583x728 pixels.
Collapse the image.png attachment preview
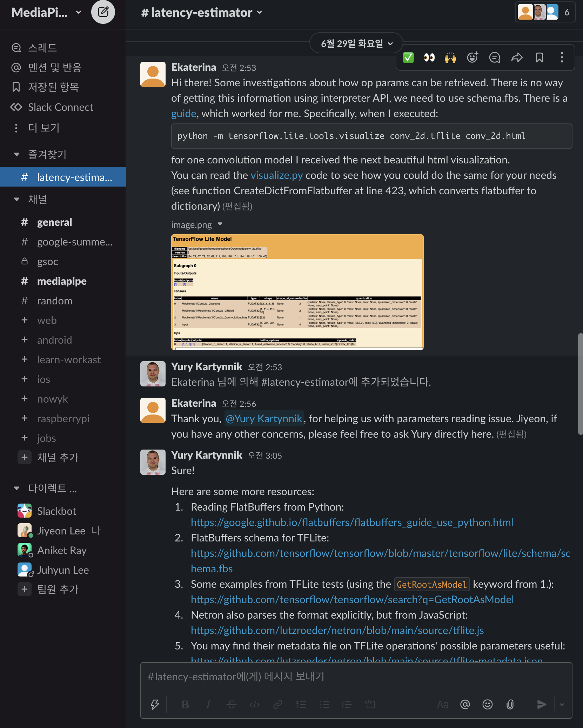220,224
